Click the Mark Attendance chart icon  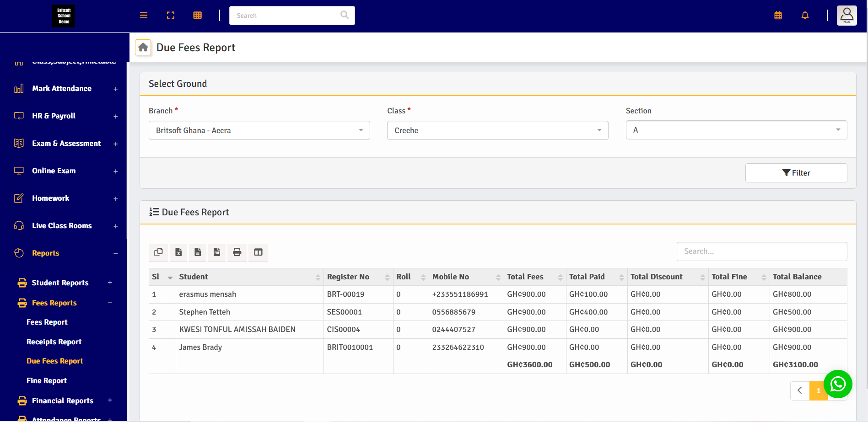(x=19, y=89)
